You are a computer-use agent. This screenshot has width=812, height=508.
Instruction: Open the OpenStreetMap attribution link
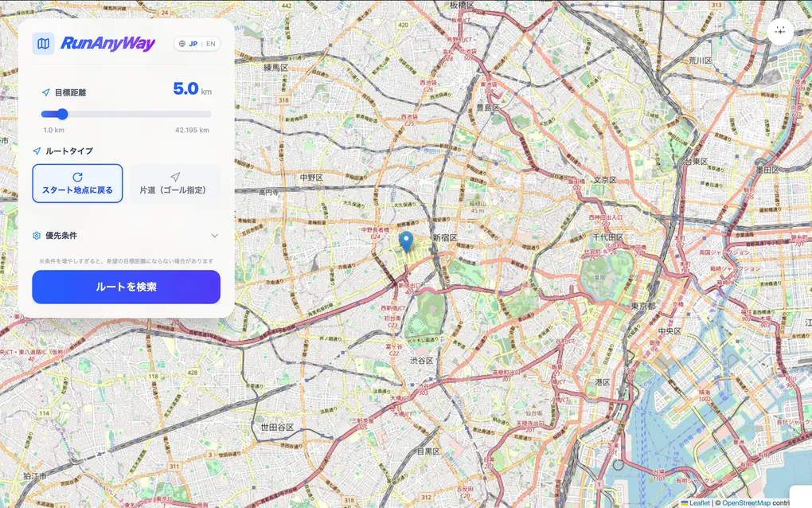point(746,502)
